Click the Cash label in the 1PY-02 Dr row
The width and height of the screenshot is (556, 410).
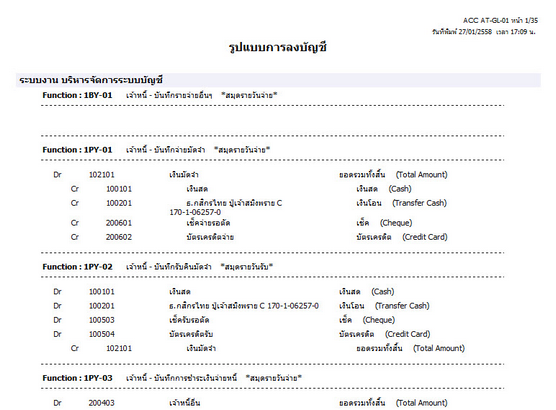pyautogui.click(x=383, y=292)
